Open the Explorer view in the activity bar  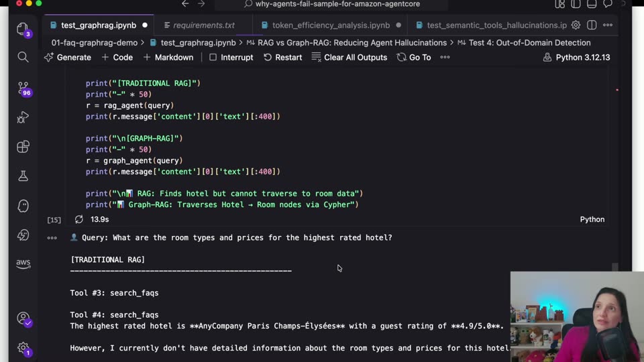[23, 29]
